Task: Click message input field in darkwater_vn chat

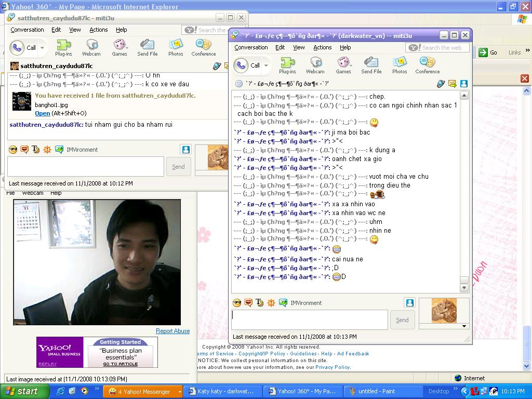Action: pos(309,320)
